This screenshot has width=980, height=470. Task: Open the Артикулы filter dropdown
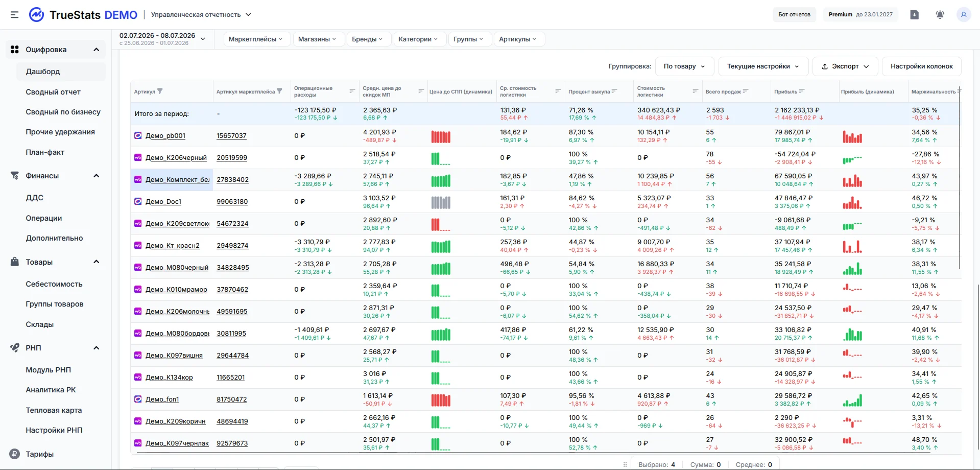[x=519, y=39]
